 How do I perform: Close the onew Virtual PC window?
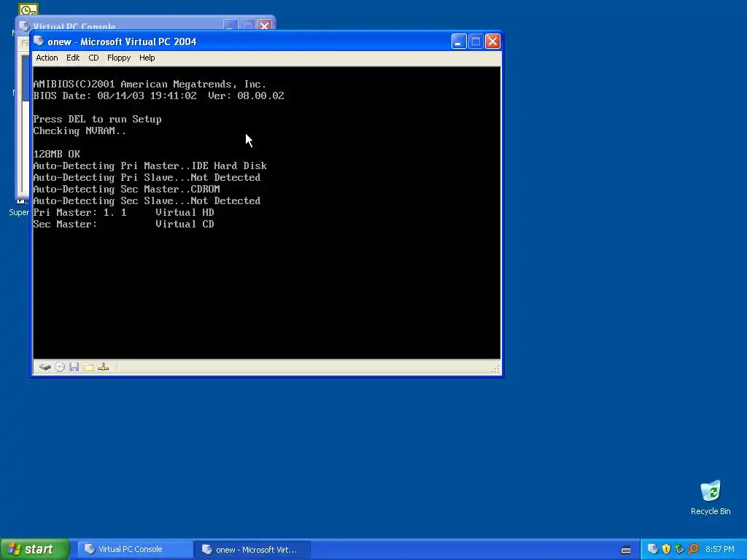coord(492,42)
